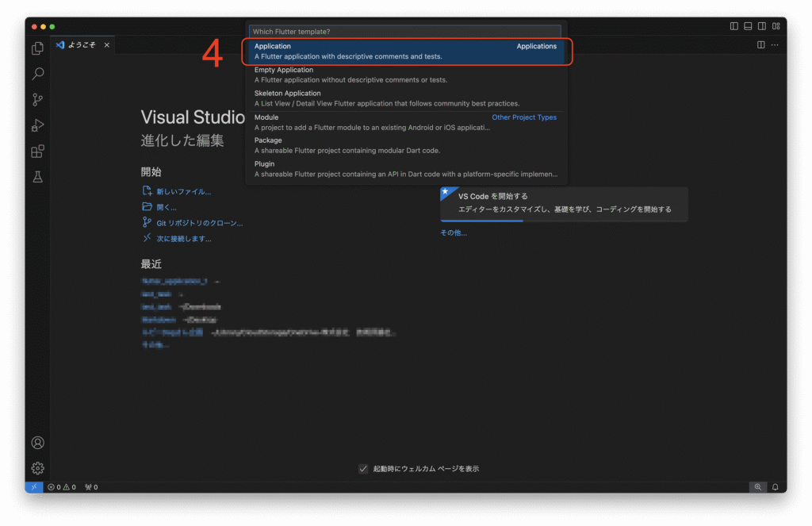Open the Run and Debug view icon

(37, 125)
